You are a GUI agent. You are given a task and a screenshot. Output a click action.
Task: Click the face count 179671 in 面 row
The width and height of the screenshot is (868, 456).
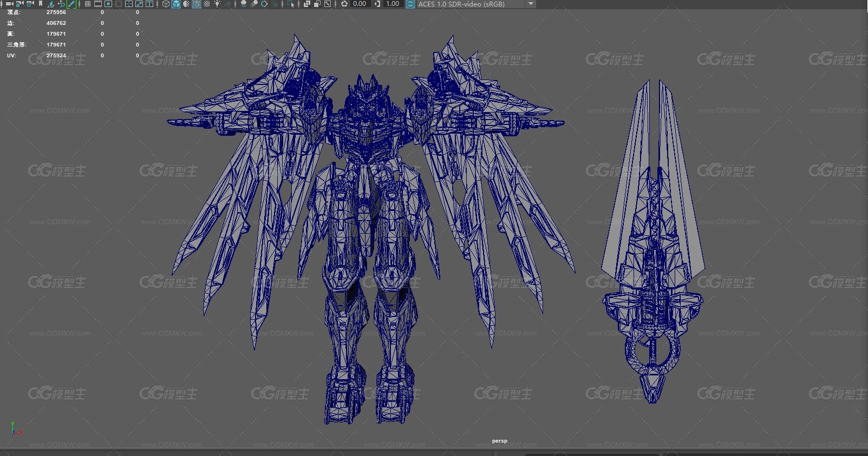tap(56, 34)
